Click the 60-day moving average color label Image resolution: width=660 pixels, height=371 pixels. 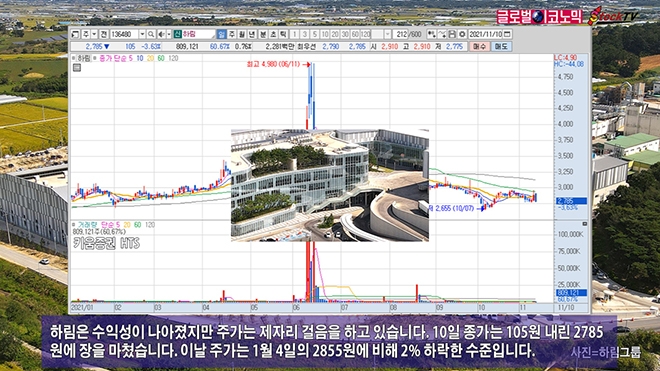coord(161,58)
